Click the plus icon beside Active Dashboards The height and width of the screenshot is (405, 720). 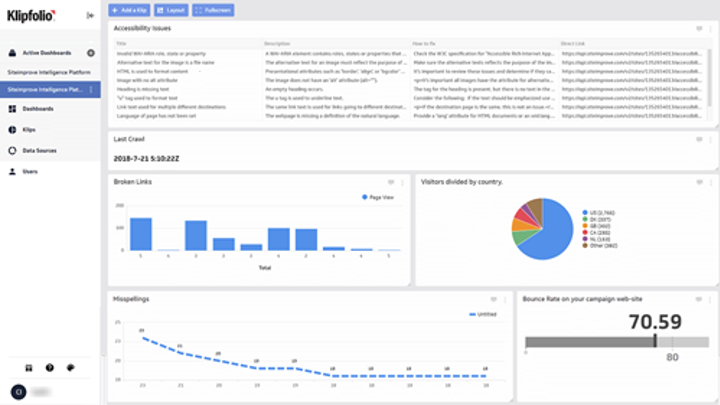91,52
